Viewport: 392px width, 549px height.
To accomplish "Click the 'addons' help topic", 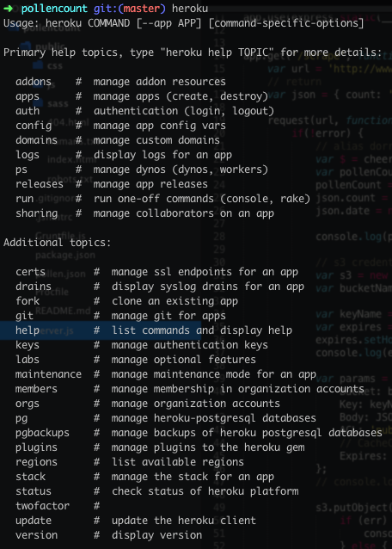I will (x=34, y=82).
